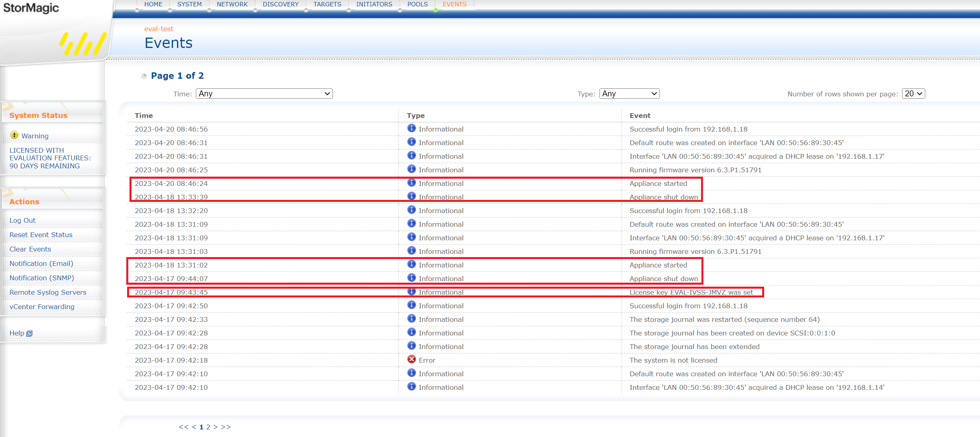Open the Time filter dropdown
The width and height of the screenshot is (980, 437).
tap(264, 94)
